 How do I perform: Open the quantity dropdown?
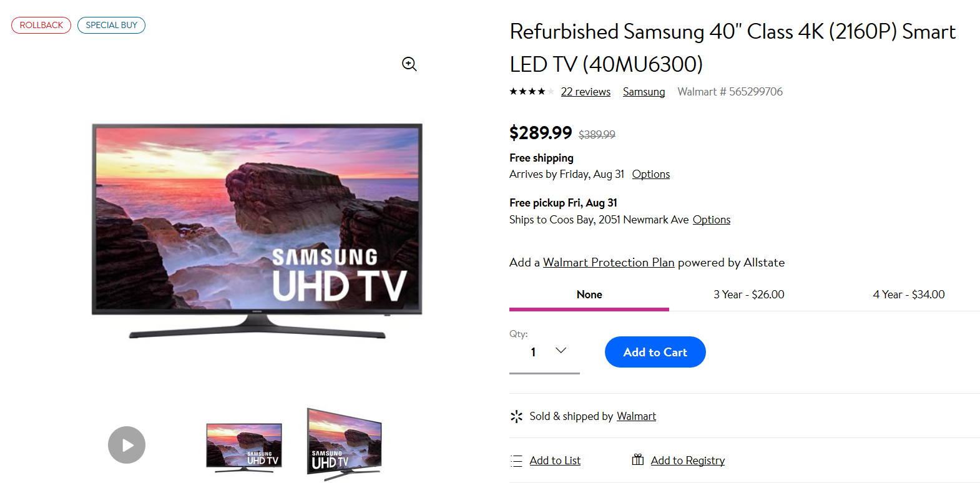[x=545, y=352]
